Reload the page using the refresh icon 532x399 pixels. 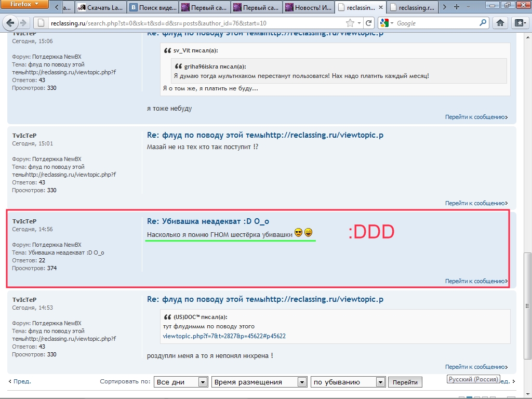click(x=368, y=23)
